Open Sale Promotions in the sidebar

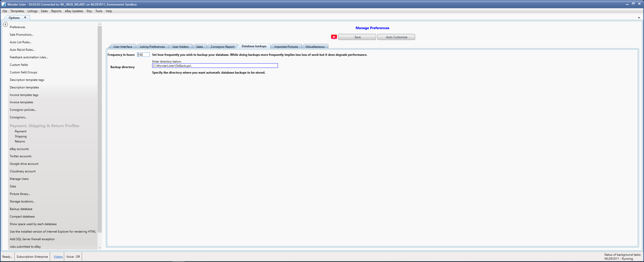pos(22,35)
